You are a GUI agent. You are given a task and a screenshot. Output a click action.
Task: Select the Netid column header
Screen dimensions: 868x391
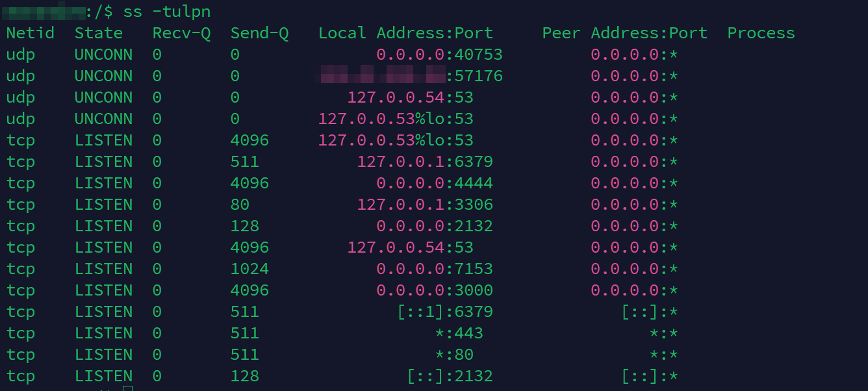(30, 32)
